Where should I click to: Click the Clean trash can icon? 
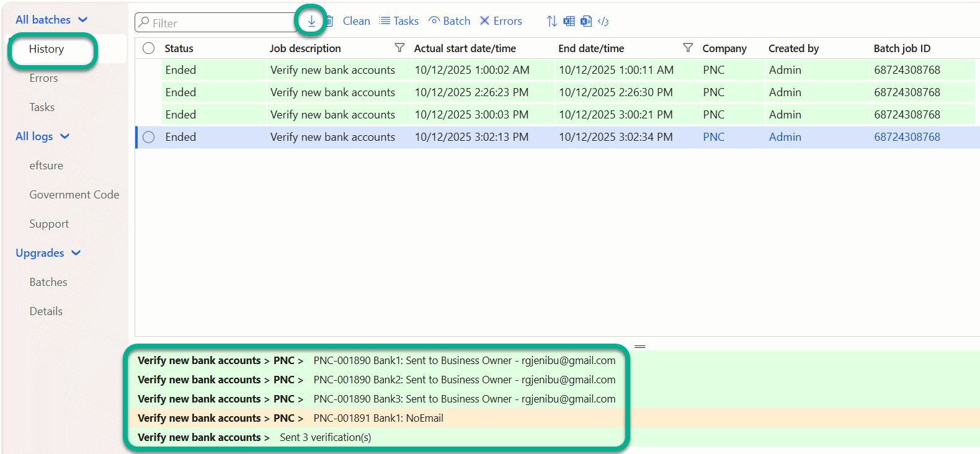tap(331, 21)
